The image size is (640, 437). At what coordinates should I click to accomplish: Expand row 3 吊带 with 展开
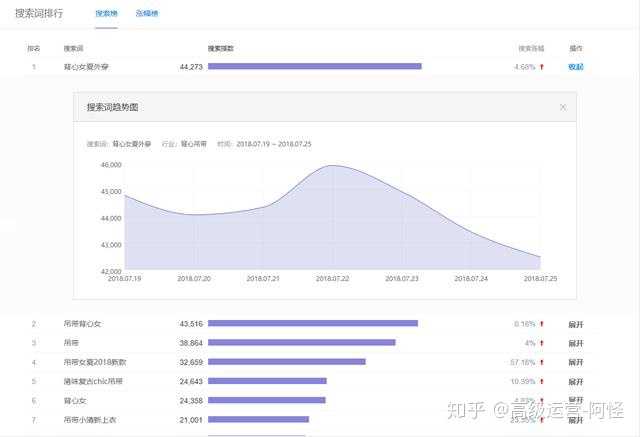(575, 343)
